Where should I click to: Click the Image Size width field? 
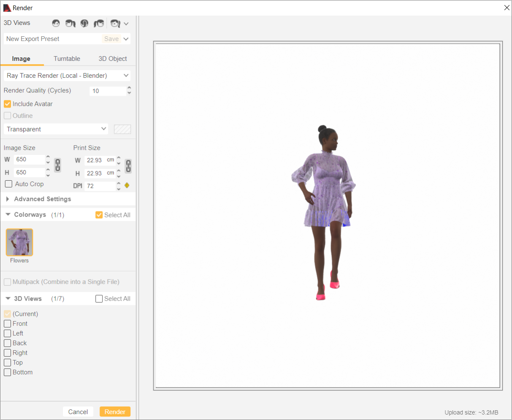pos(29,160)
